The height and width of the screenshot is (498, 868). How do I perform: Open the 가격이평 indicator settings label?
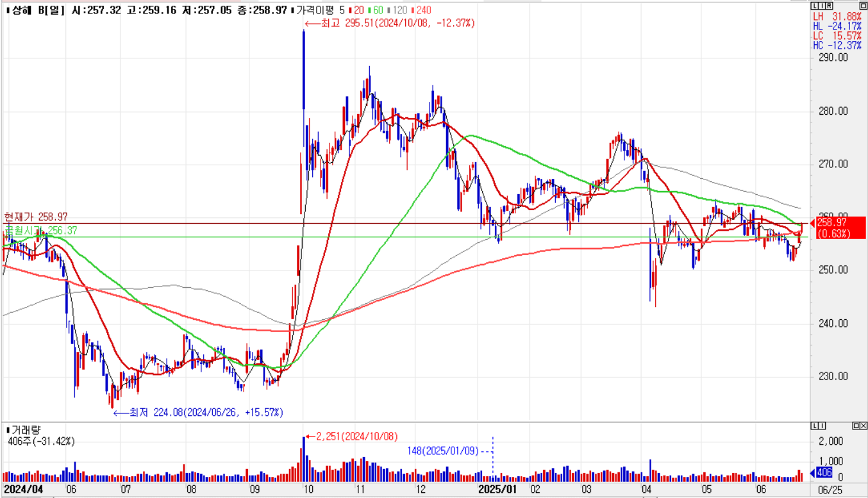317,10
